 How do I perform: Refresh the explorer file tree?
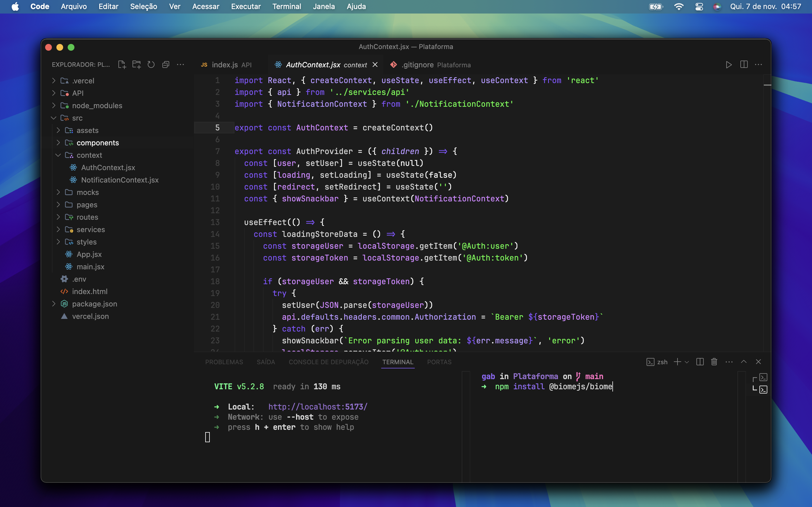tap(151, 65)
